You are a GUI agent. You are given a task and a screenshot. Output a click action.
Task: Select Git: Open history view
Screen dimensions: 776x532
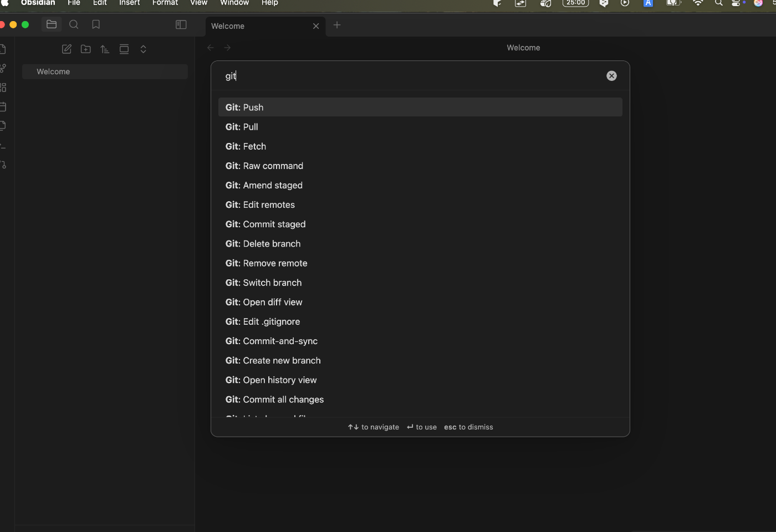pos(420,380)
